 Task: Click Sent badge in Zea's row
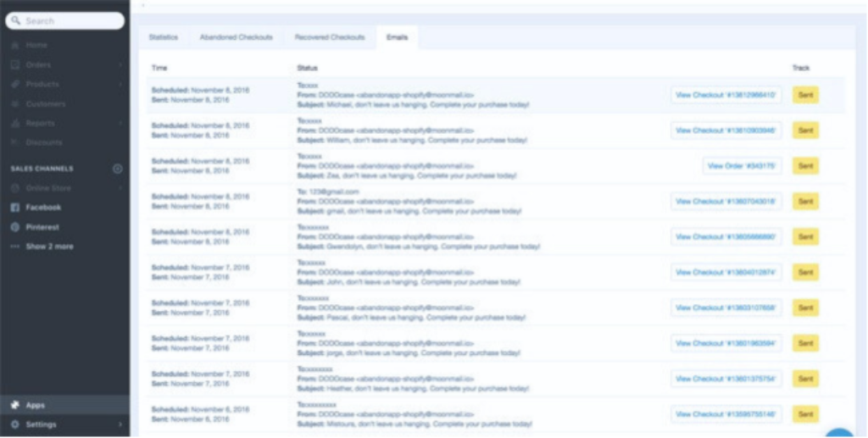tap(805, 166)
